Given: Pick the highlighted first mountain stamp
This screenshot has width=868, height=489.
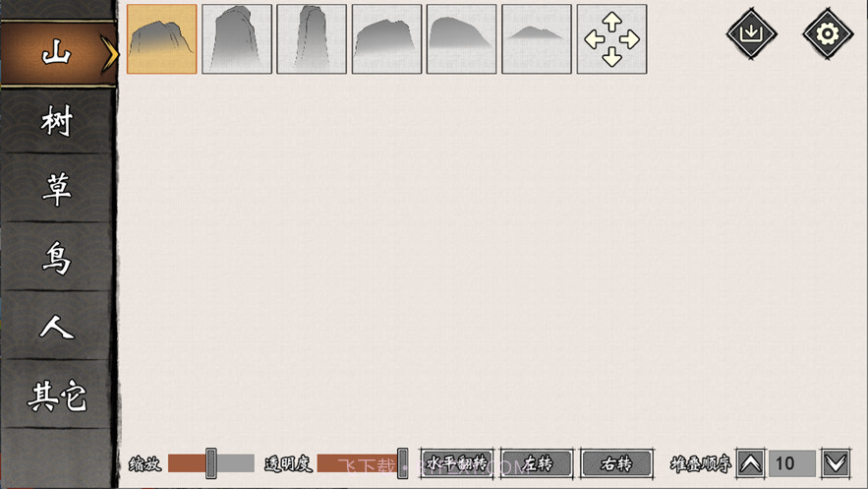Looking at the screenshot, I should [x=162, y=39].
